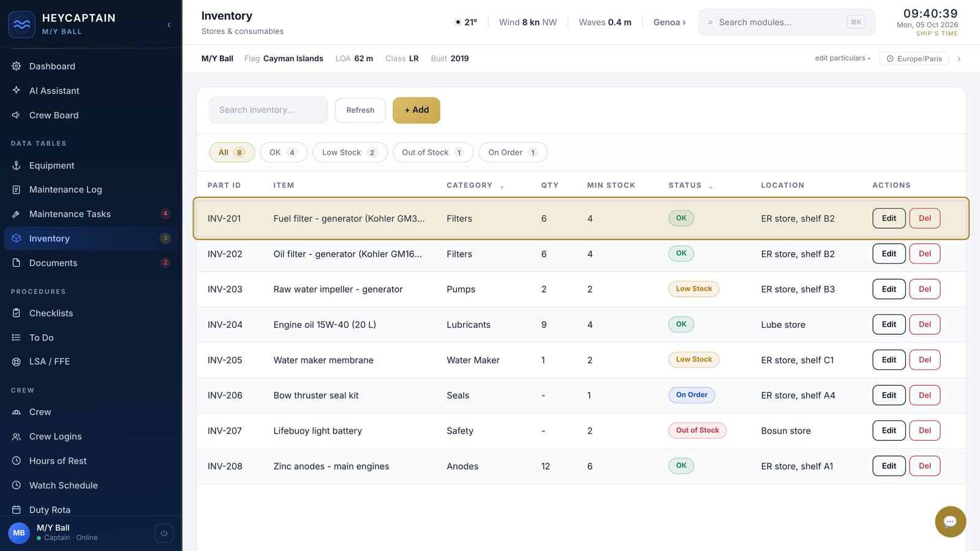
Task: Open Crew Board megaphone icon
Action: click(17, 115)
